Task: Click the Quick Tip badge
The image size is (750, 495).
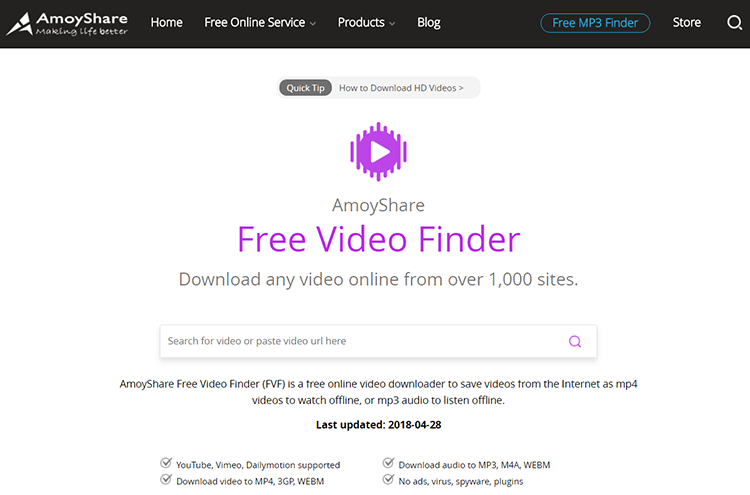Action: click(x=305, y=88)
